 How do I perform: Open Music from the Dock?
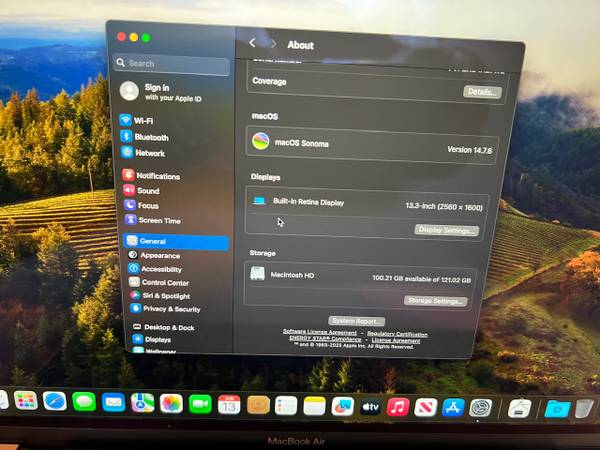[398, 407]
